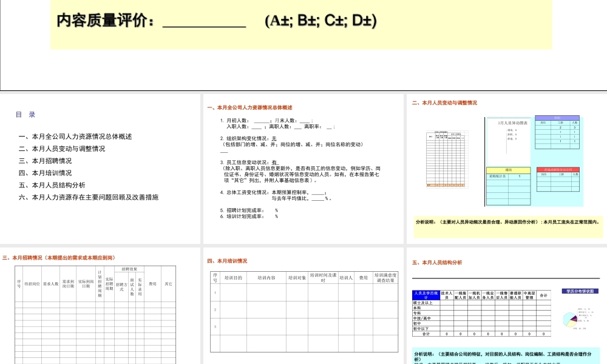The image size is (607, 364).
Task: Click the 分析说明 note on personnel change page
Action: [x=507, y=222]
